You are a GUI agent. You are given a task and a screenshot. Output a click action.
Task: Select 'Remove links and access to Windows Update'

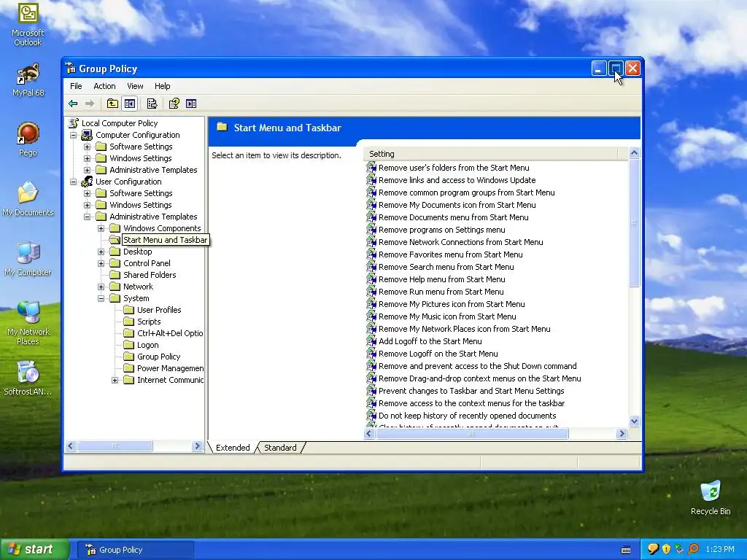pos(457,180)
